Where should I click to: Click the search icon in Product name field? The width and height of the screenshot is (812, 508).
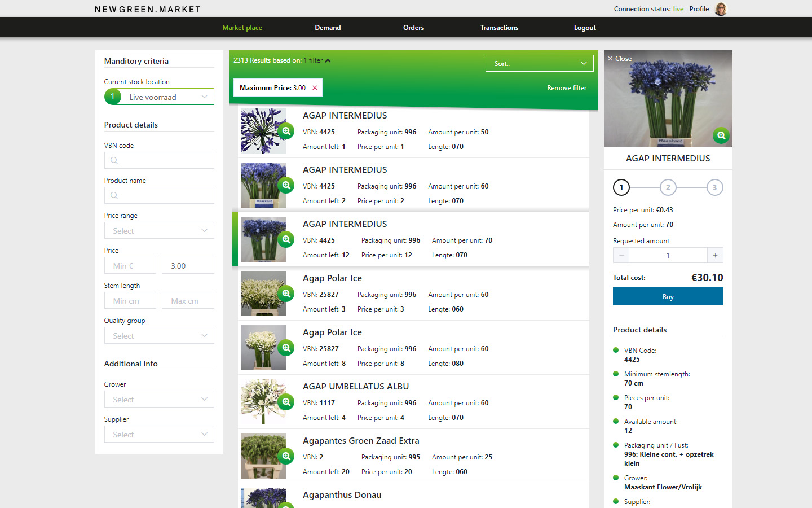(114, 195)
